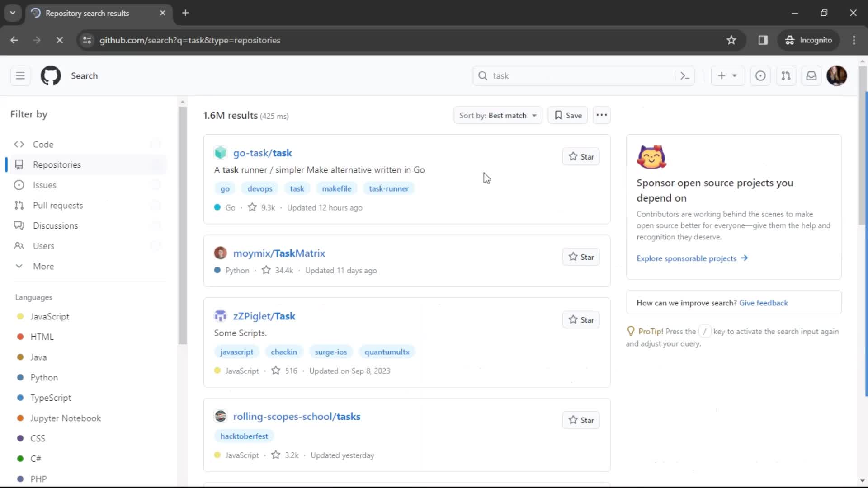This screenshot has height=488, width=868.
Task: Click Issues menu item in sidebar
Action: pyautogui.click(x=45, y=185)
